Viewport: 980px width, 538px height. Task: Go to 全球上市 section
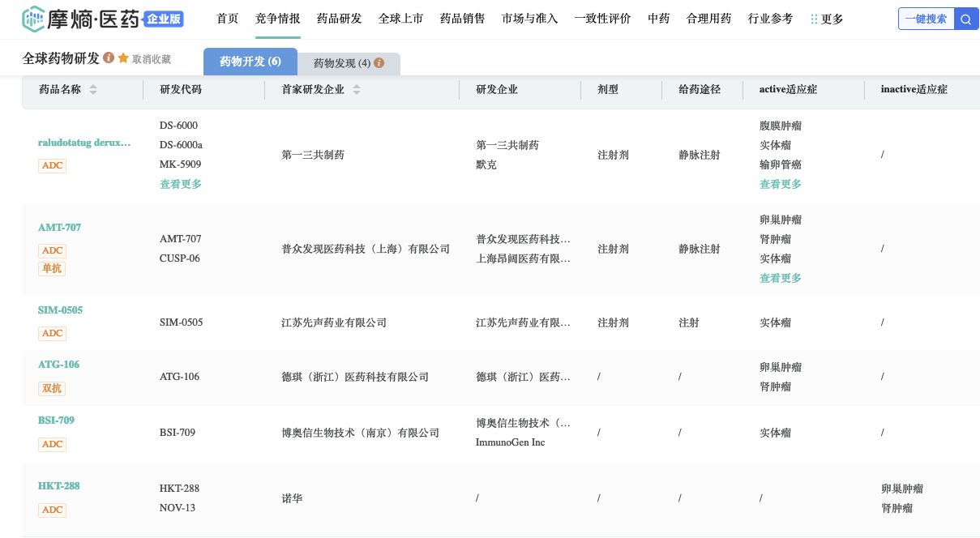click(400, 19)
